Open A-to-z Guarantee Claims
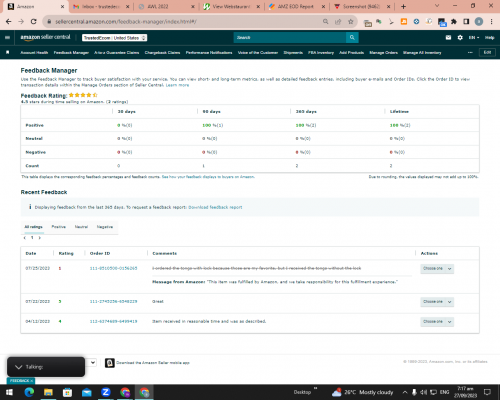This screenshot has height=400, width=500. [x=117, y=53]
